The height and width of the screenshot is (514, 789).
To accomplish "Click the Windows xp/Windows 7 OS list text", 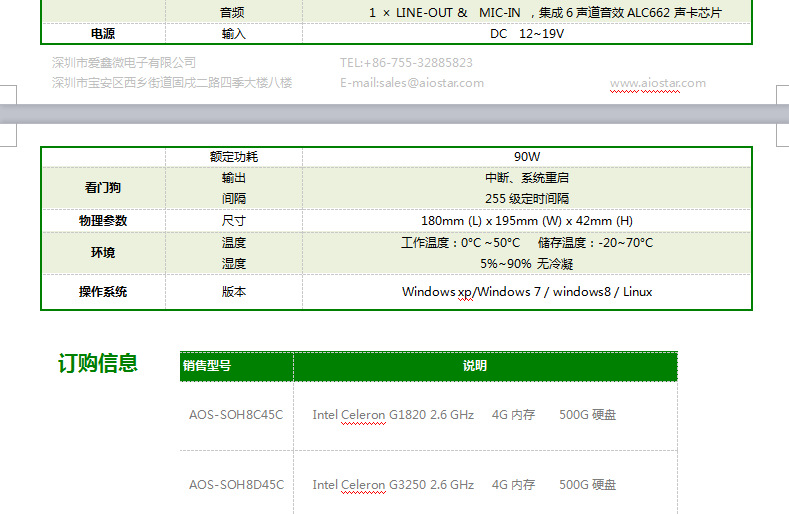I will 527,291.
